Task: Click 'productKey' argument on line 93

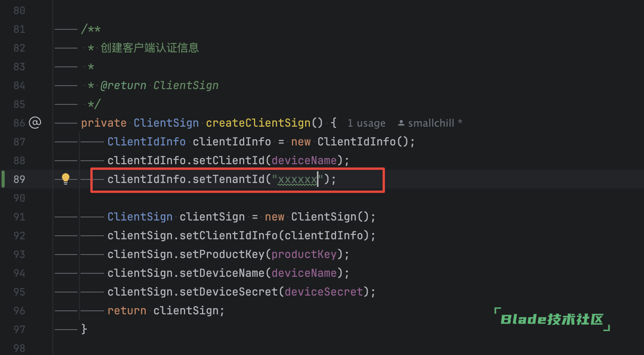Action: pos(304,254)
